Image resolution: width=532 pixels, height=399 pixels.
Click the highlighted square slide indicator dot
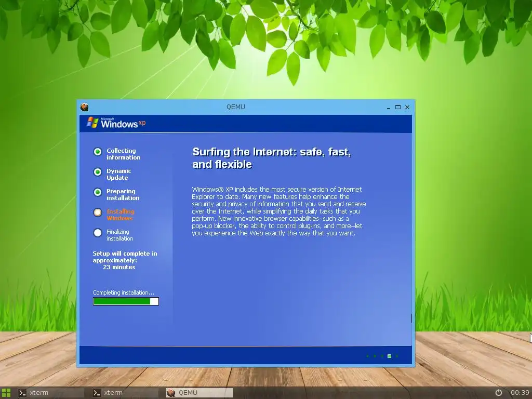coord(390,356)
